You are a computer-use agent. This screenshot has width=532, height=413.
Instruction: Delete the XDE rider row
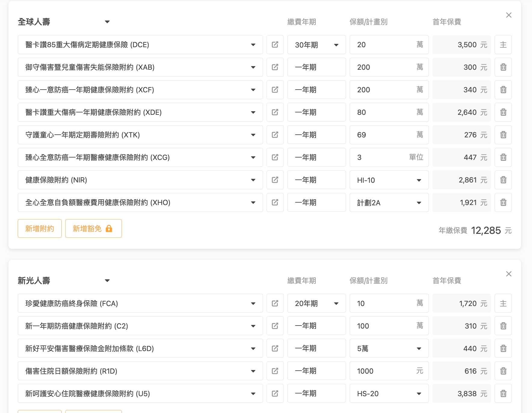click(x=503, y=112)
